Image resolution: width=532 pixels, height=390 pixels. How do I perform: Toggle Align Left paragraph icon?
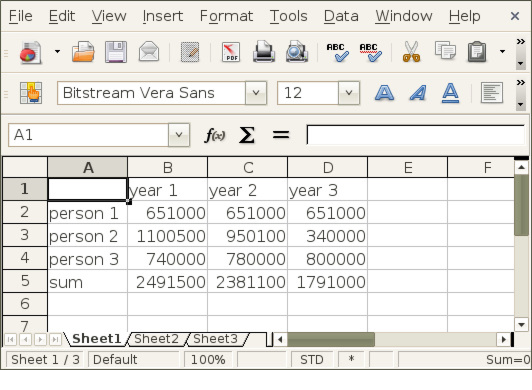point(492,93)
